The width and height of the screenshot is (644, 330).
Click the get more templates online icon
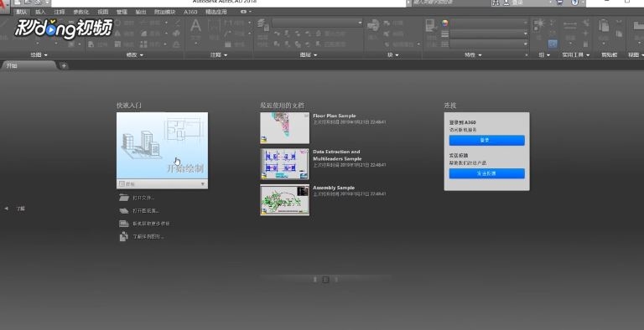point(123,224)
